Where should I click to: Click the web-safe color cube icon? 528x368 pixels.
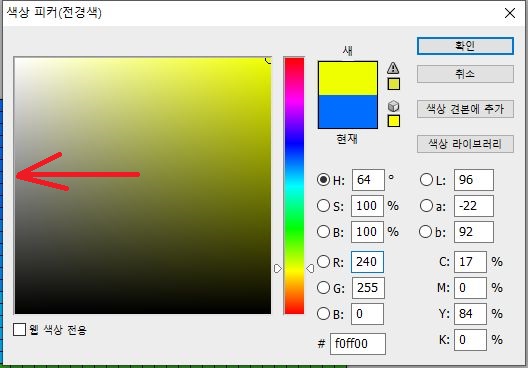coord(393,106)
